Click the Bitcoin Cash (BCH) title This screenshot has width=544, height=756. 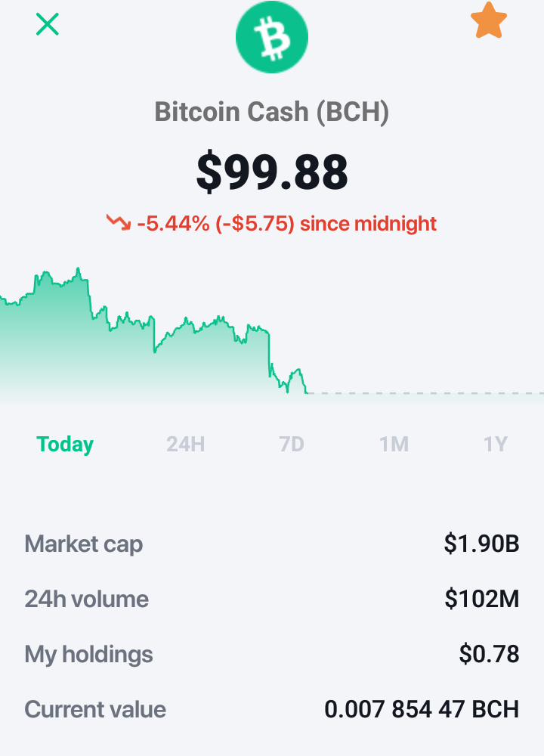(272, 112)
